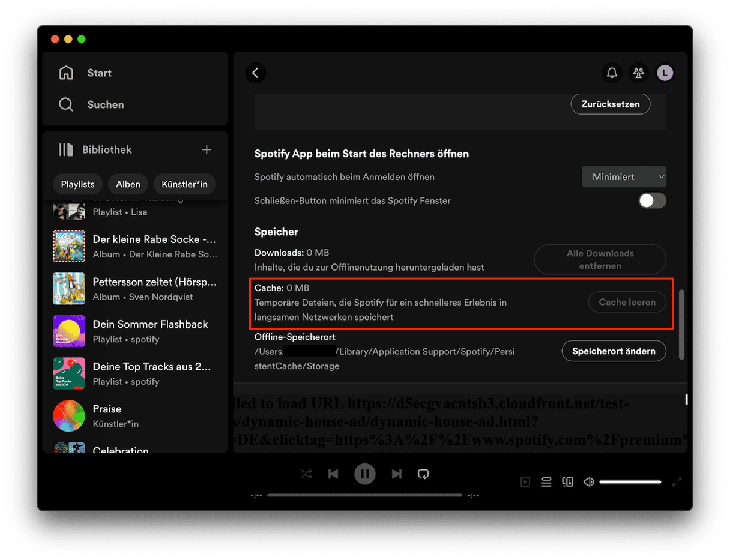Select the Start navigation label
Viewport: 730px width, 560px height.
click(x=100, y=73)
